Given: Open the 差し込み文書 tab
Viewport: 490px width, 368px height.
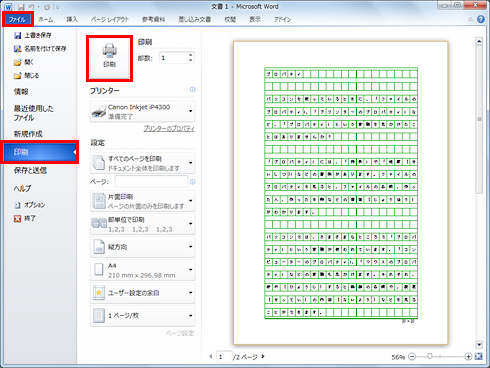Looking at the screenshot, I should 195,19.
